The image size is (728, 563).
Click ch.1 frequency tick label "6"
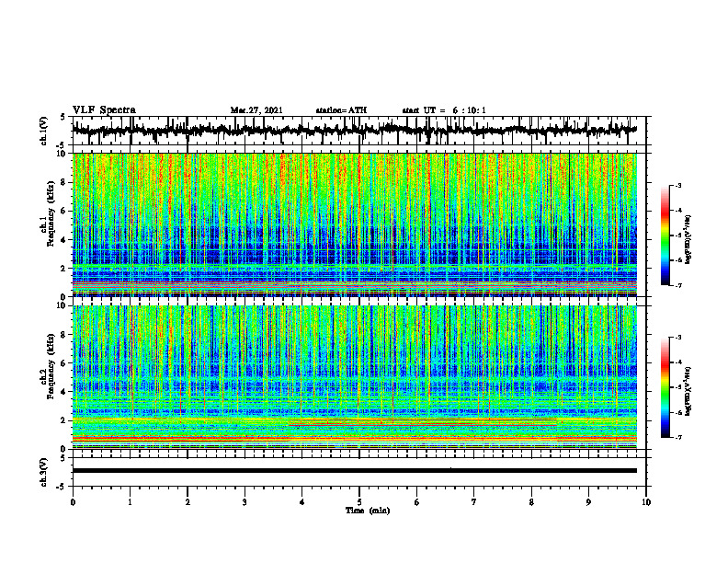tap(64, 212)
